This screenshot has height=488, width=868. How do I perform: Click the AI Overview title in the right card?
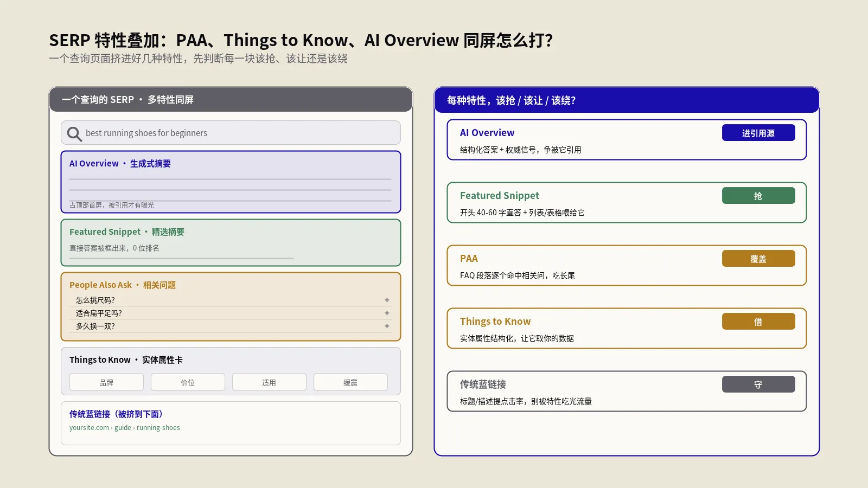click(487, 133)
